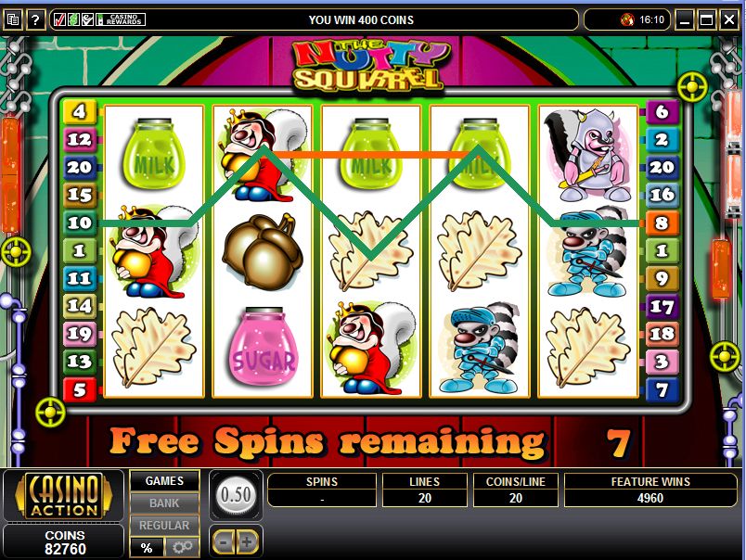Click the Casino Action logo
The height and width of the screenshot is (560, 746).
point(64,495)
